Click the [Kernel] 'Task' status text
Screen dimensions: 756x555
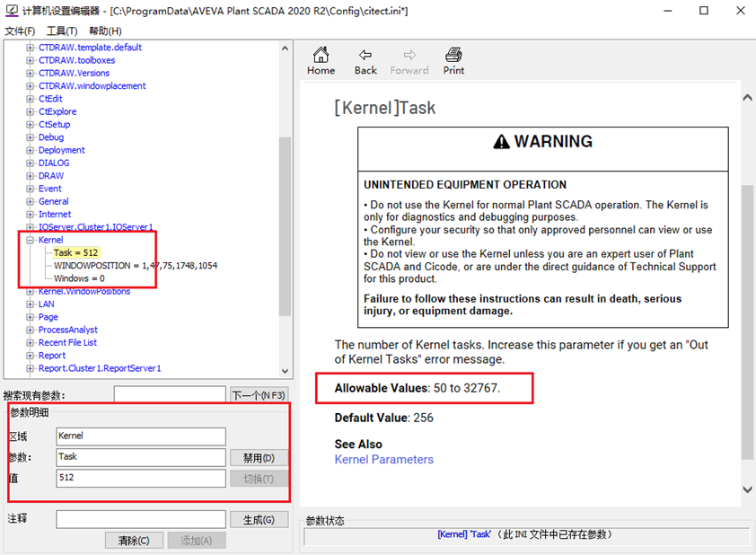(464, 534)
